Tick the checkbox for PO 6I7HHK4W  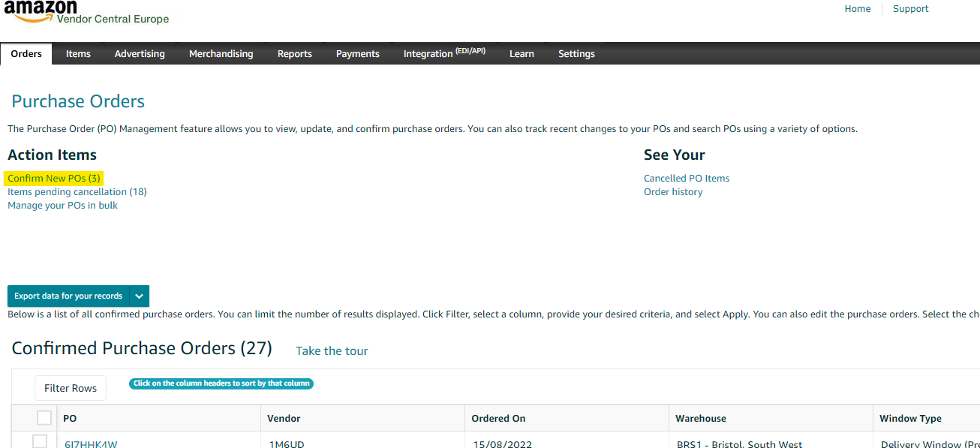[x=40, y=441]
